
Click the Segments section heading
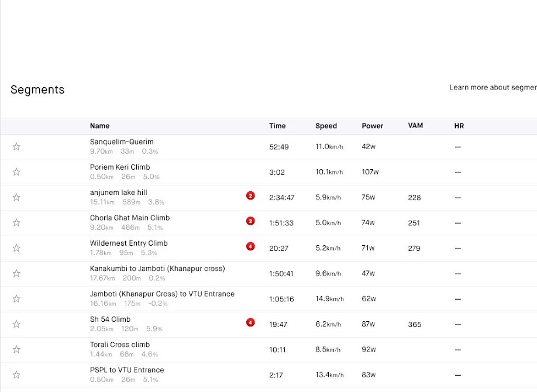pos(37,90)
